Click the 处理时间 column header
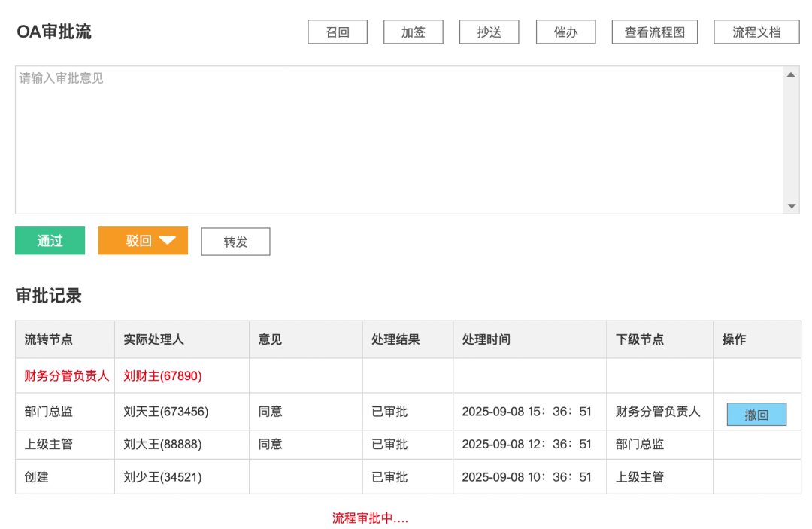Viewport: 812px width, 529px height. [x=486, y=339]
